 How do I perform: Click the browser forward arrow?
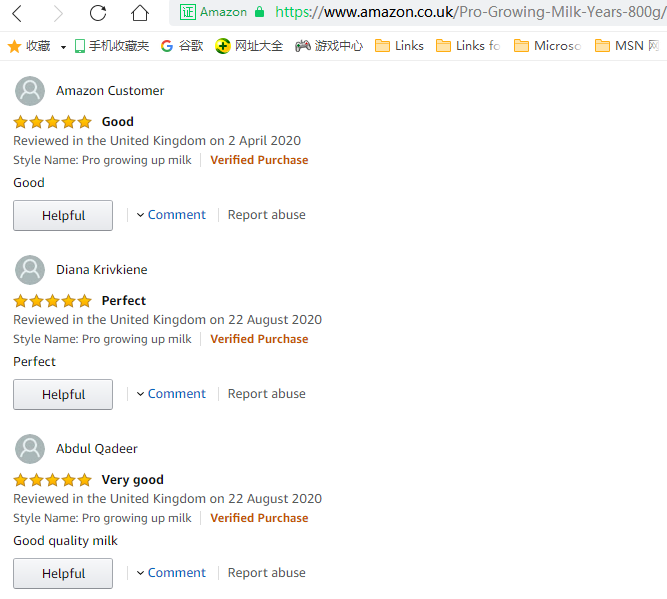(x=57, y=13)
